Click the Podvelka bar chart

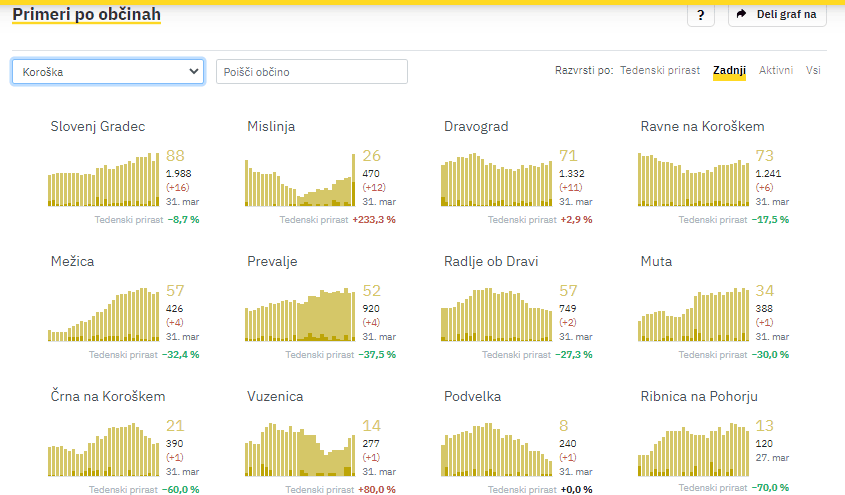click(x=497, y=450)
